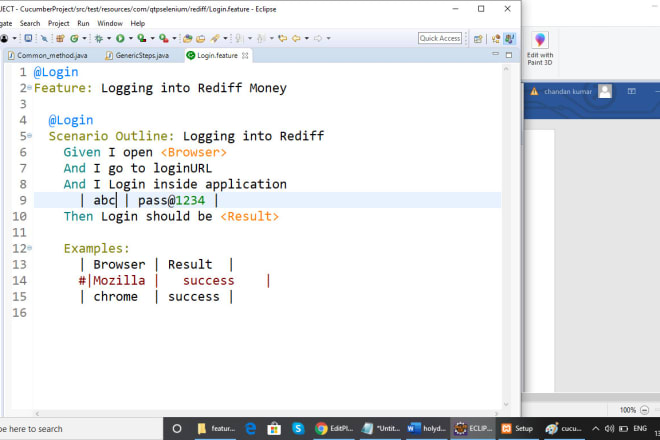This screenshot has height=440, width=660.
Task: Open Microsoft Edge from taskbar
Action: click(x=251, y=429)
